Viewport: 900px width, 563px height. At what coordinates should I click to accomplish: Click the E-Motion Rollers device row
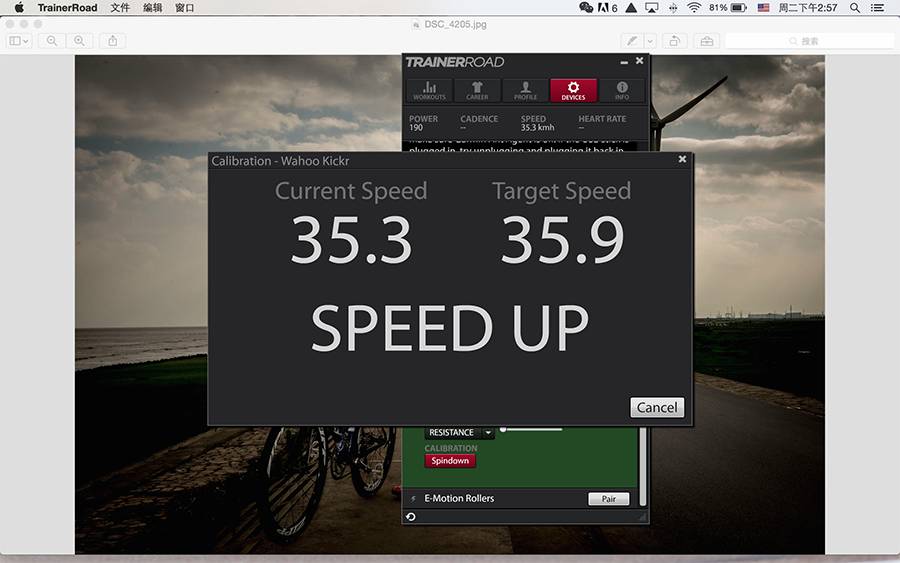521,499
